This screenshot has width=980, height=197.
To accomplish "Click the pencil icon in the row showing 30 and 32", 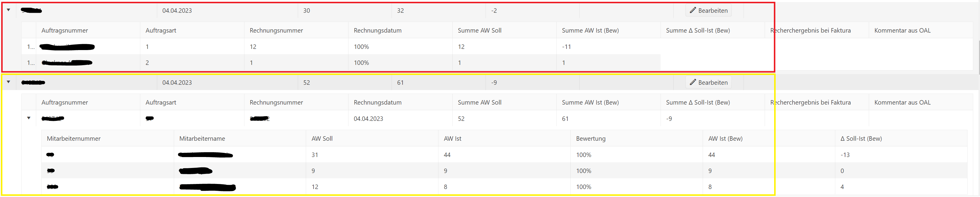I will coord(693,10).
